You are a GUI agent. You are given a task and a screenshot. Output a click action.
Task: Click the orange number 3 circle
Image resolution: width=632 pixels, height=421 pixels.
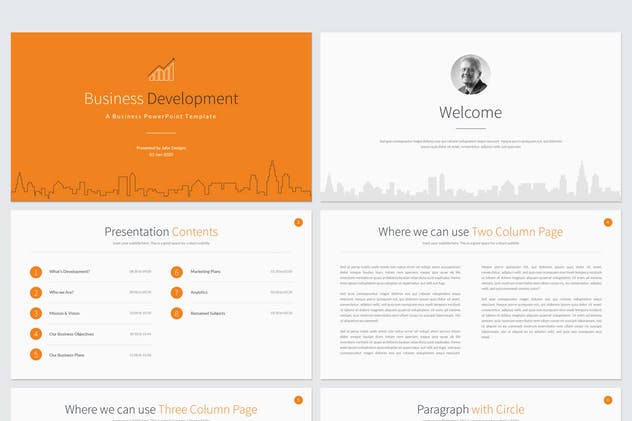36,313
